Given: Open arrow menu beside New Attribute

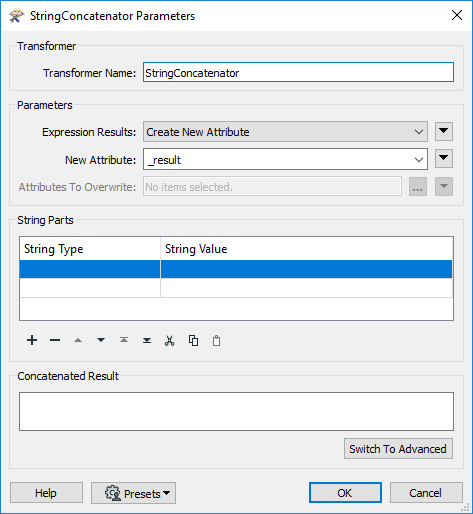Looking at the screenshot, I should [444, 159].
